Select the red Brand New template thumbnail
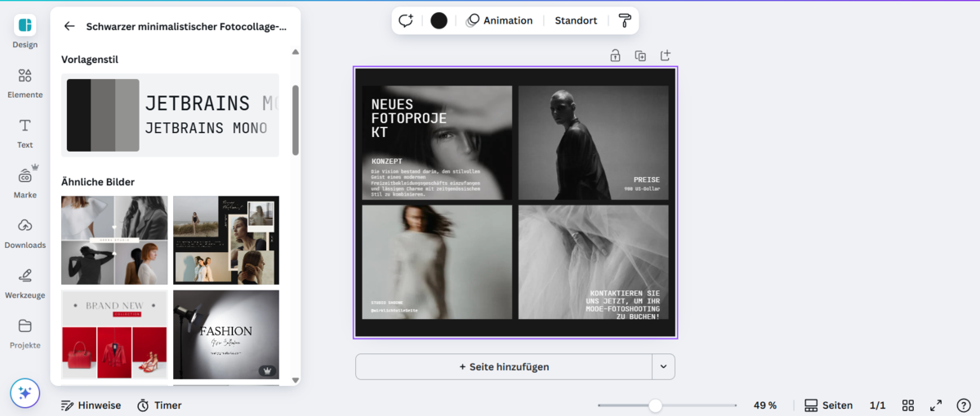 114,334
